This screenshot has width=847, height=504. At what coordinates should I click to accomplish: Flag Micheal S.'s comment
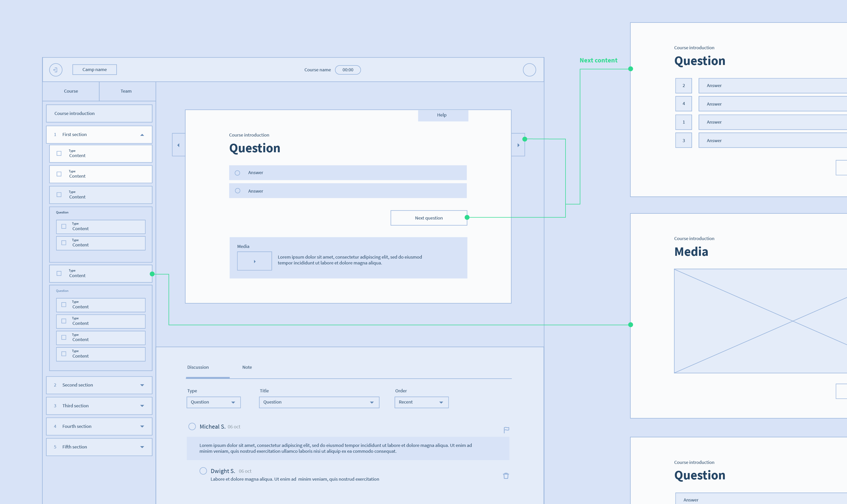tap(506, 430)
